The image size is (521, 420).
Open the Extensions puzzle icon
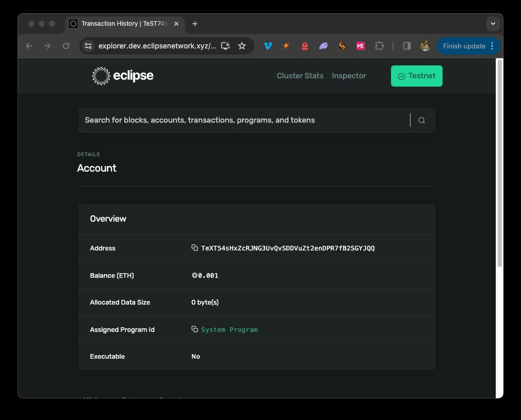click(379, 46)
